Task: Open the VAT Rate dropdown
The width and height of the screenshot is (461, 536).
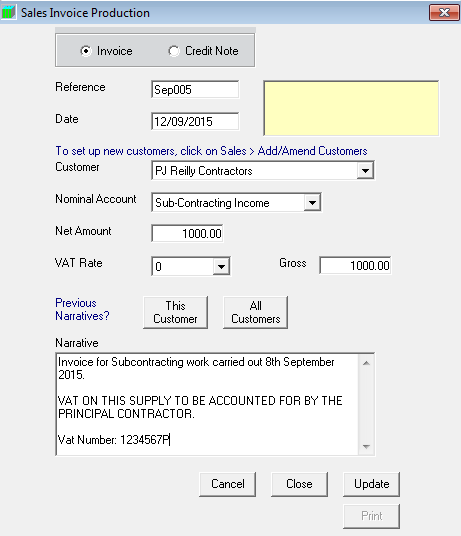Action: click(x=221, y=266)
